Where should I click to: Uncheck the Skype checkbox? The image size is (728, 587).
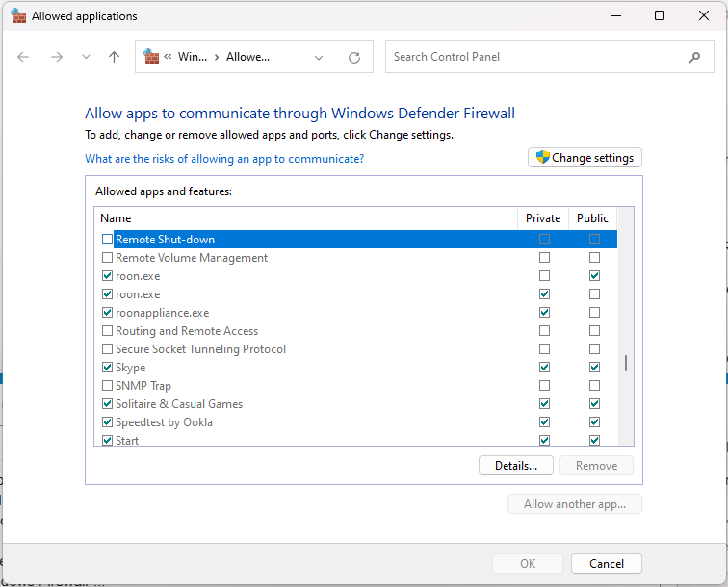coord(107,367)
